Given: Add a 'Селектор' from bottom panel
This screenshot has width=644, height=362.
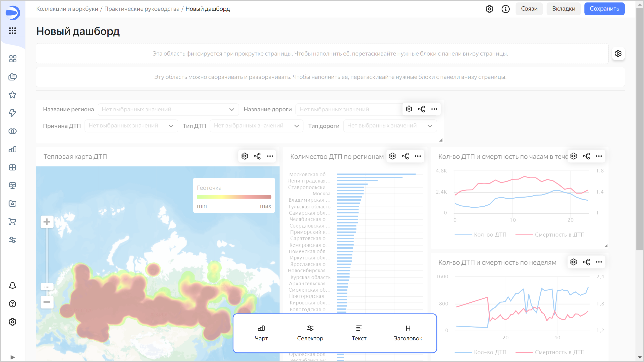Looking at the screenshot, I should point(310,333).
